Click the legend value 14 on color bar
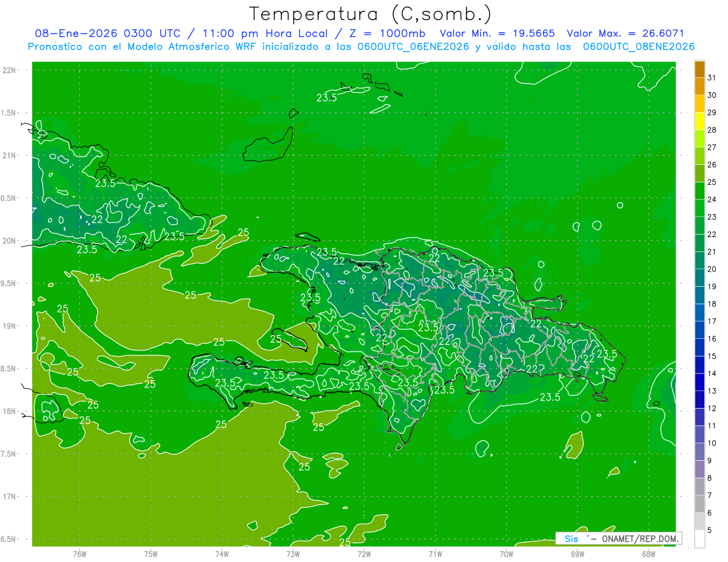 (x=712, y=373)
